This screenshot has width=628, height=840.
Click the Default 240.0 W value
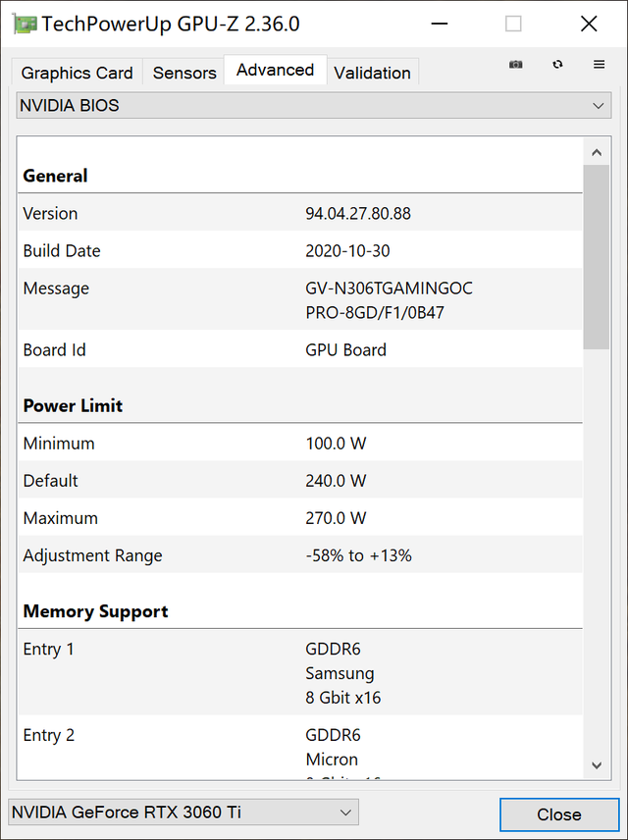[336, 481]
